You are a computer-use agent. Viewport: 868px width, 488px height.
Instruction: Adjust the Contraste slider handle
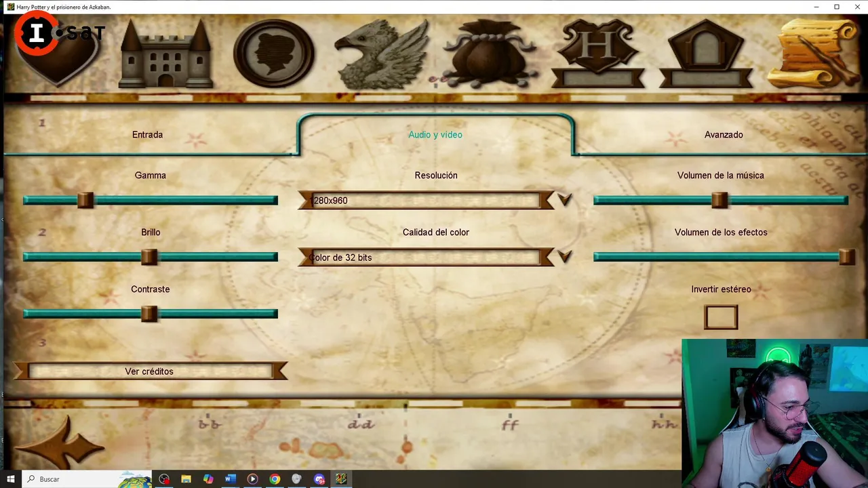coord(149,314)
